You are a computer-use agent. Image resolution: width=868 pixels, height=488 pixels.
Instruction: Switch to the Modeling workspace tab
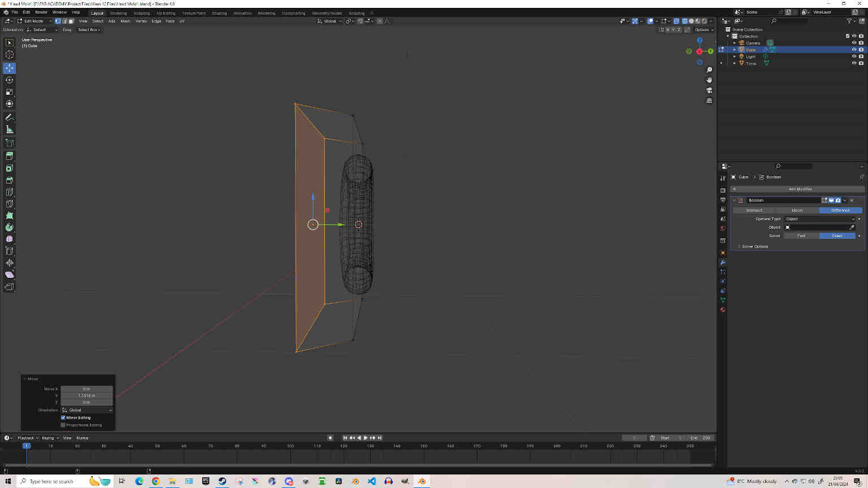click(x=118, y=13)
